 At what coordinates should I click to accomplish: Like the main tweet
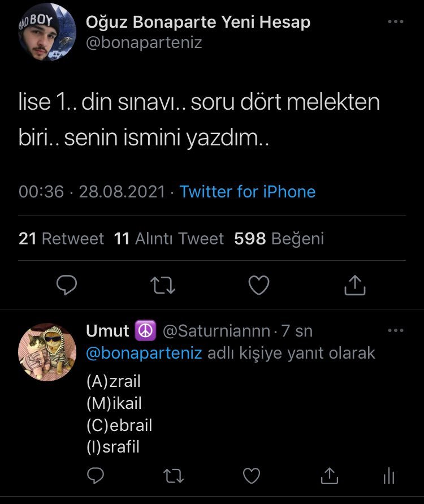tap(259, 285)
